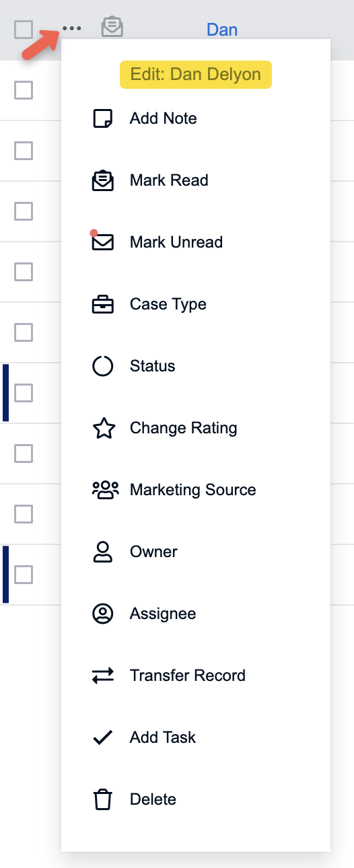The width and height of the screenshot is (354, 868).
Task: Open the three-dot more actions menu
Action: click(71, 29)
